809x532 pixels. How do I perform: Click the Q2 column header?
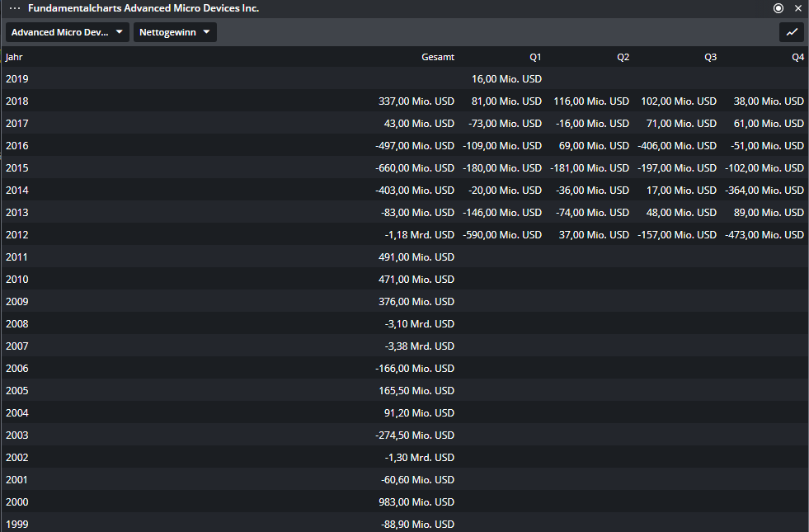[x=623, y=57]
